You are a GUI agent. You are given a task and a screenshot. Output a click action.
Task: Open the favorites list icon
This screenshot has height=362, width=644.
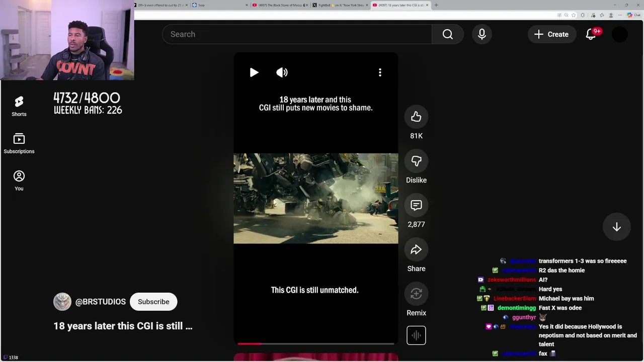point(602,15)
